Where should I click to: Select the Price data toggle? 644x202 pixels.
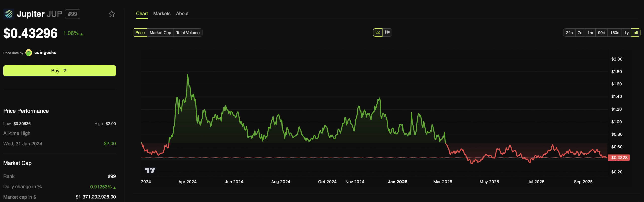[140, 33]
